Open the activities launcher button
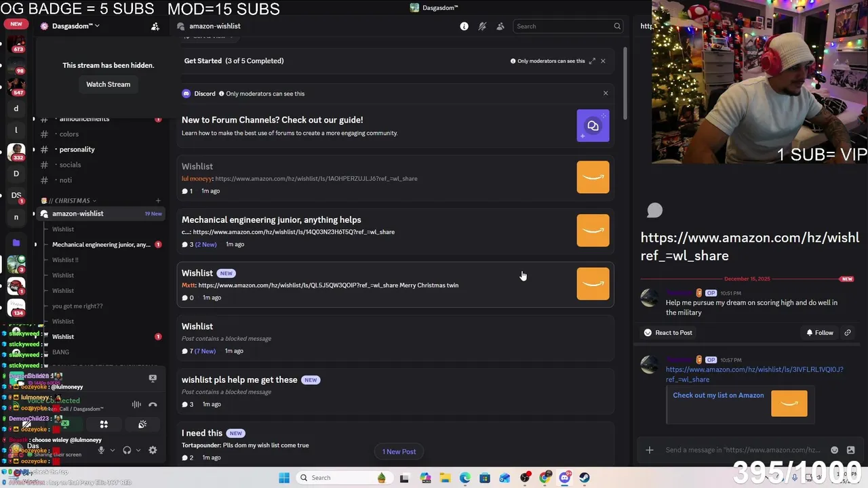Image resolution: width=868 pixels, height=488 pixels. [104, 424]
